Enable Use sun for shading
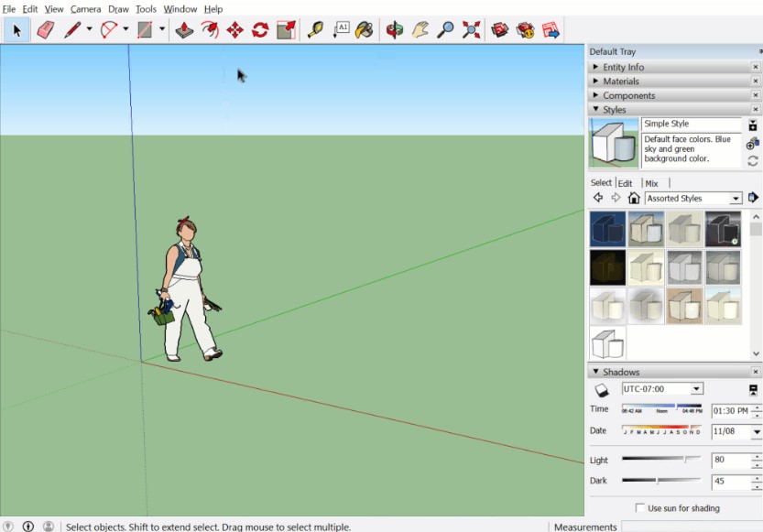This screenshot has width=763, height=532. [x=638, y=508]
